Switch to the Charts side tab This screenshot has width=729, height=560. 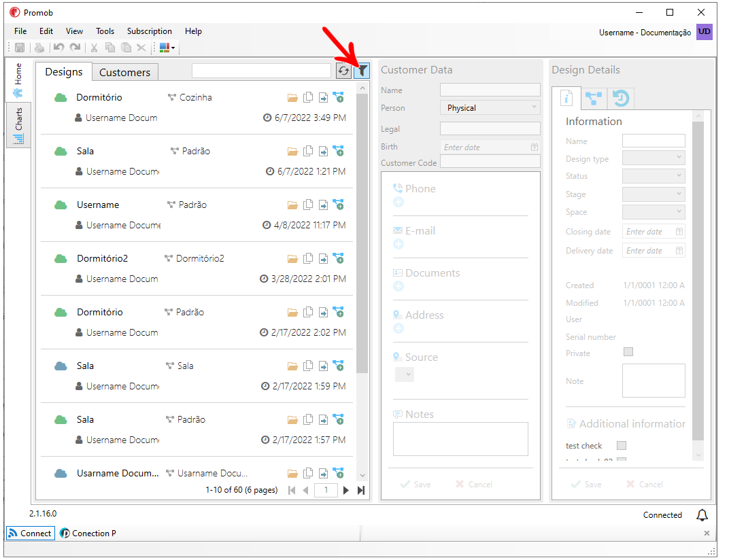coord(18,125)
